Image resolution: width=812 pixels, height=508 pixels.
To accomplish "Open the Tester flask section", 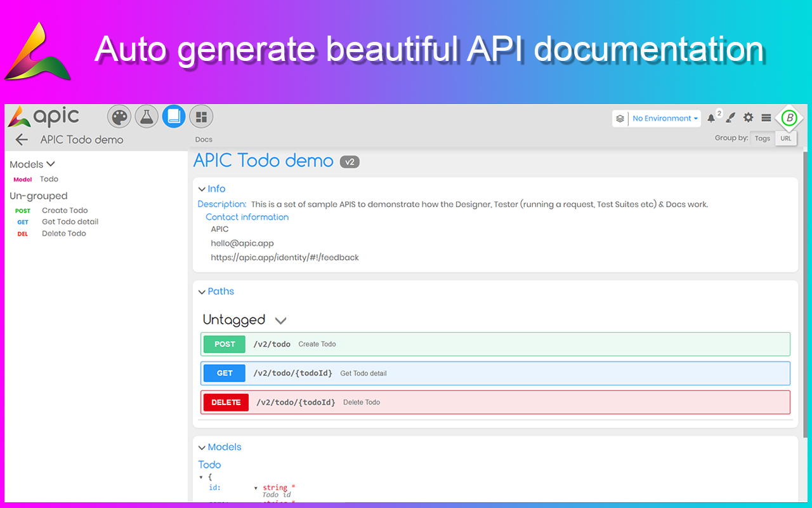I will pos(147,117).
